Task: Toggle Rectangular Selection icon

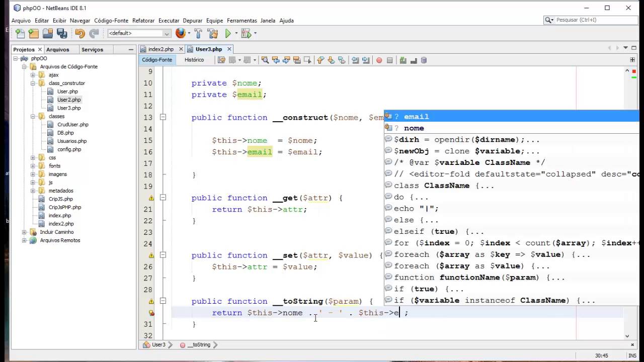Action: click(307, 60)
